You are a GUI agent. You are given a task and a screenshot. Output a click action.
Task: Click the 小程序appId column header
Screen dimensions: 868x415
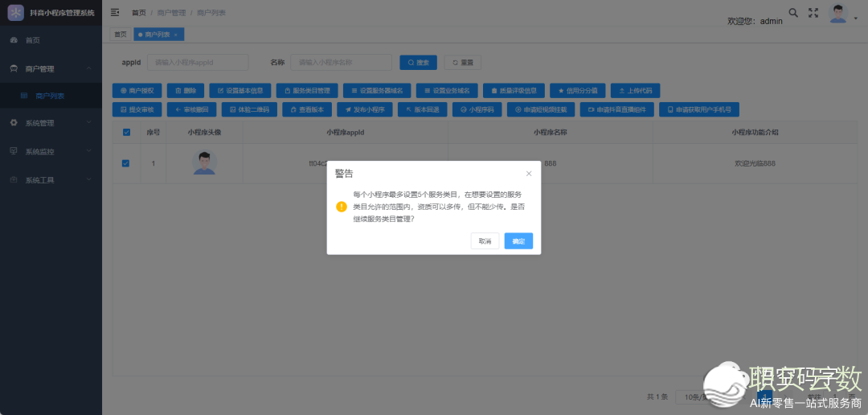click(x=346, y=133)
